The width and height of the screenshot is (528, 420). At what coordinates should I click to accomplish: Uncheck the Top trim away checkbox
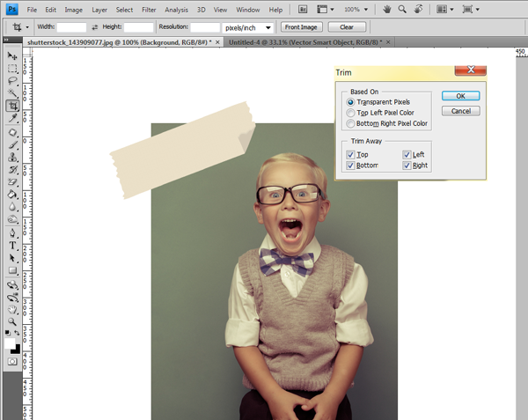tap(350, 155)
